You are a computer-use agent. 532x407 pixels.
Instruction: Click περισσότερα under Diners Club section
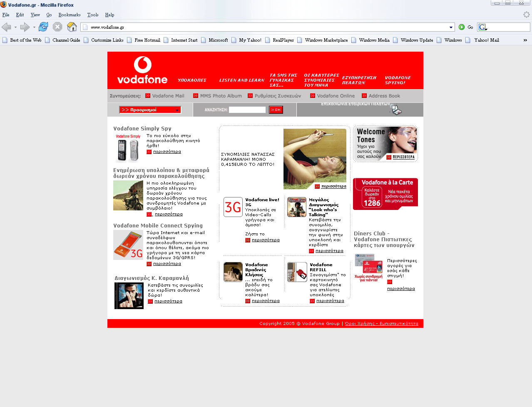pos(401,289)
